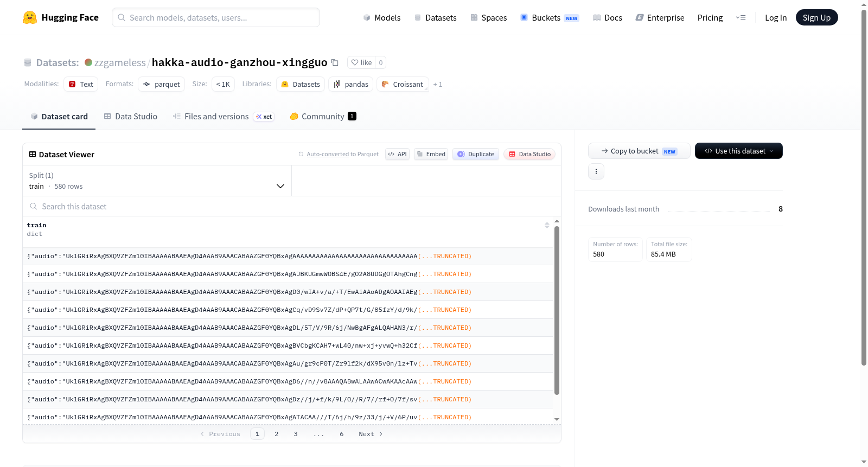The height and width of the screenshot is (467, 868).
Task: Click the table scroll down arrow
Action: tap(557, 419)
